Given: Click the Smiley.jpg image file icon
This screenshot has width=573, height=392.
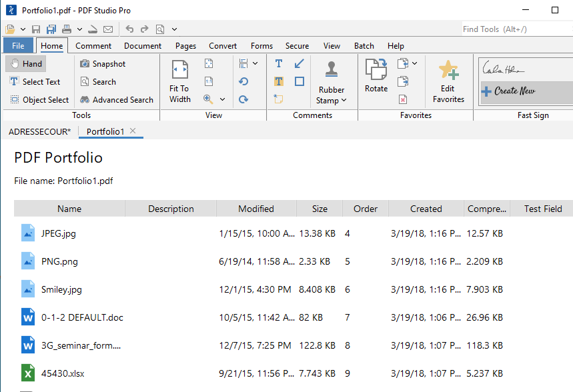Looking at the screenshot, I should 28,289.
